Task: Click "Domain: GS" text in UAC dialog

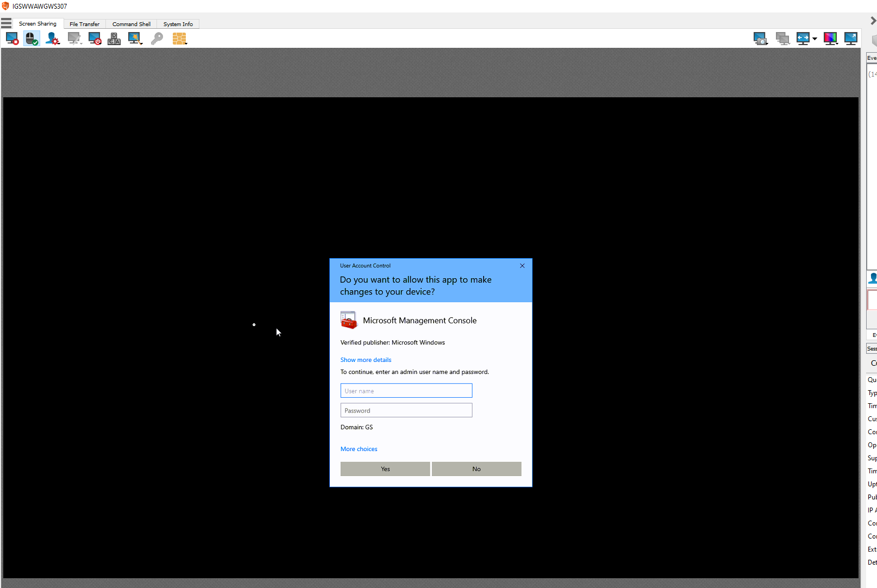Action: (x=356, y=427)
